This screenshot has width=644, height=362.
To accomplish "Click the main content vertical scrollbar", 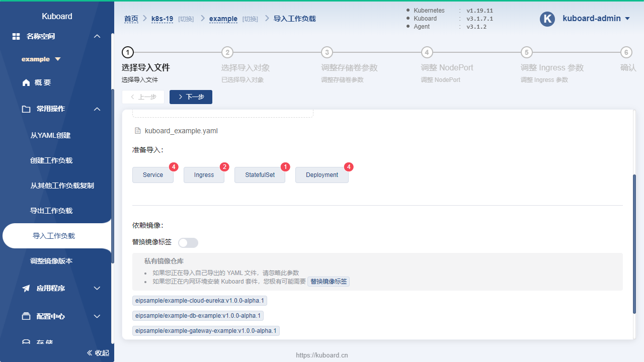I will (634, 245).
